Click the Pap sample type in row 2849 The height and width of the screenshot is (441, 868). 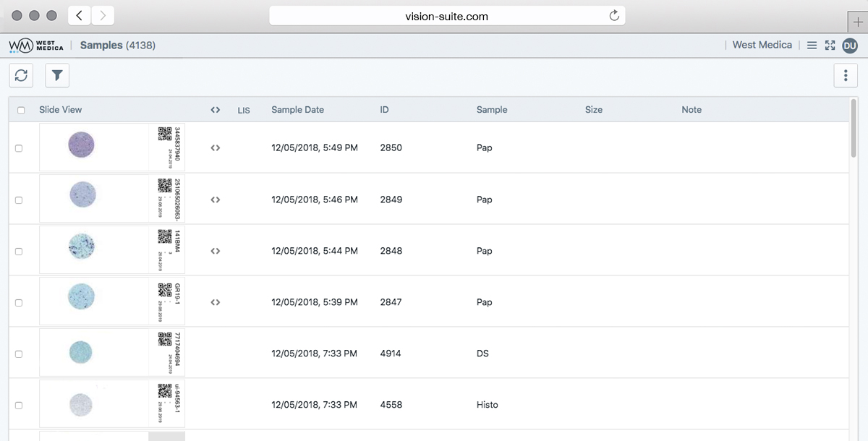pos(484,200)
